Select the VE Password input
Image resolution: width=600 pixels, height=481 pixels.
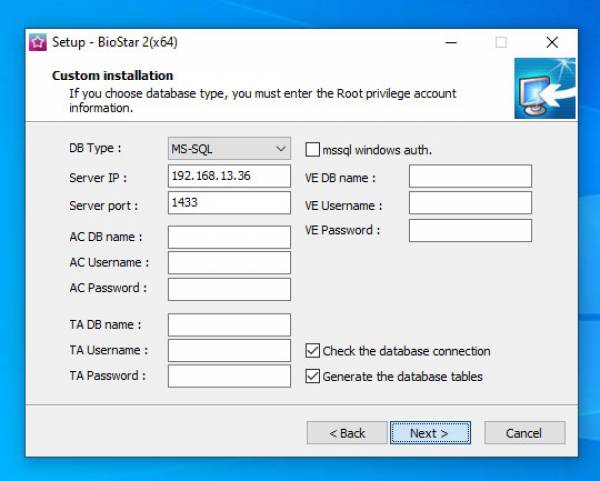pyautogui.click(x=470, y=231)
